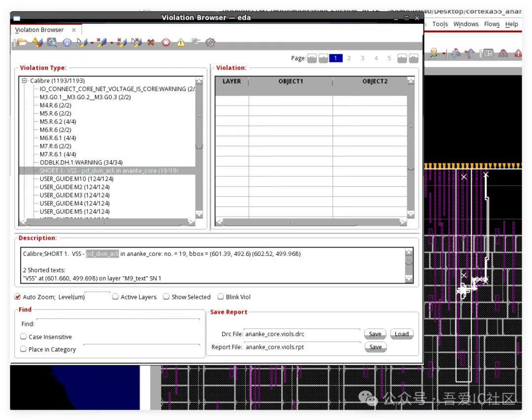Switch to page 4

[x=376, y=58]
